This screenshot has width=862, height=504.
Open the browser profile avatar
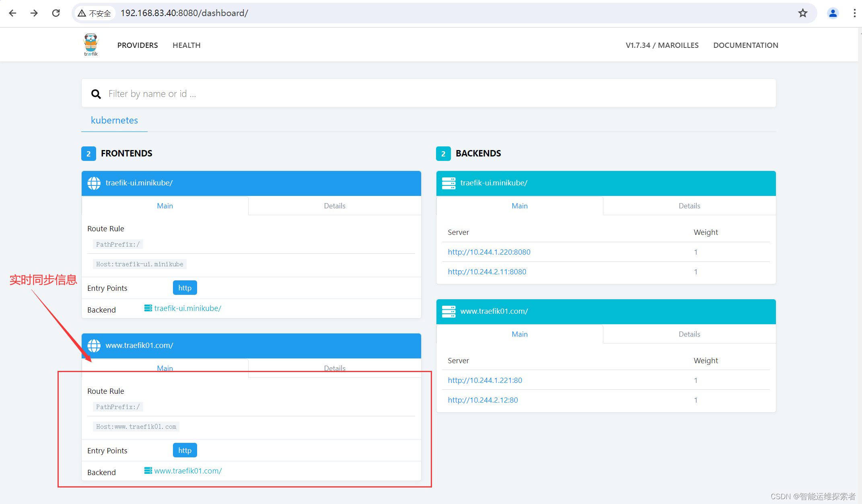click(x=833, y=13)
